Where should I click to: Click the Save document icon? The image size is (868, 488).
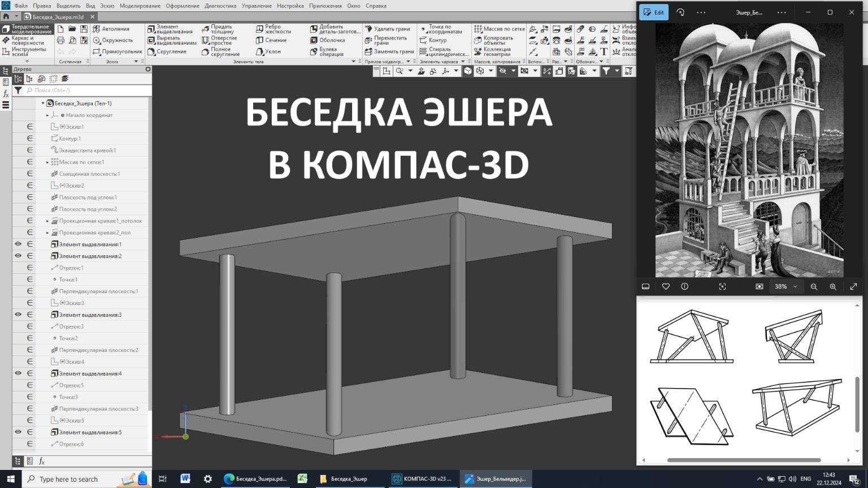[84, 29]
